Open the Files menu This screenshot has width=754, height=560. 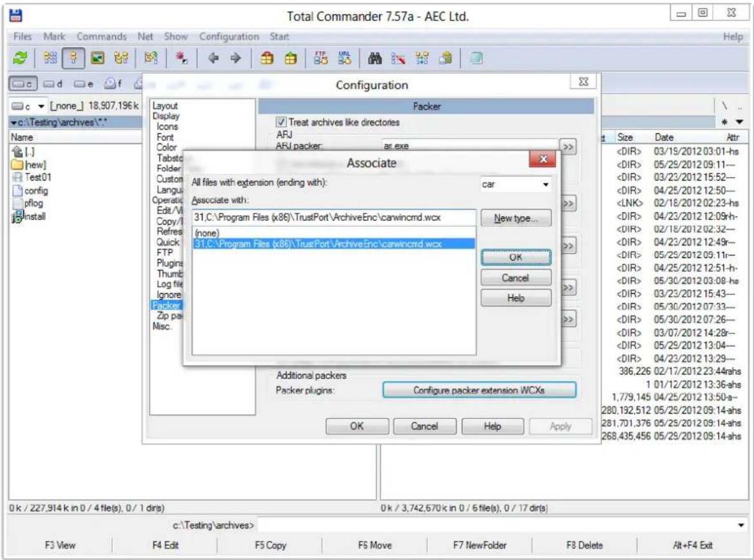click(22, 36)
